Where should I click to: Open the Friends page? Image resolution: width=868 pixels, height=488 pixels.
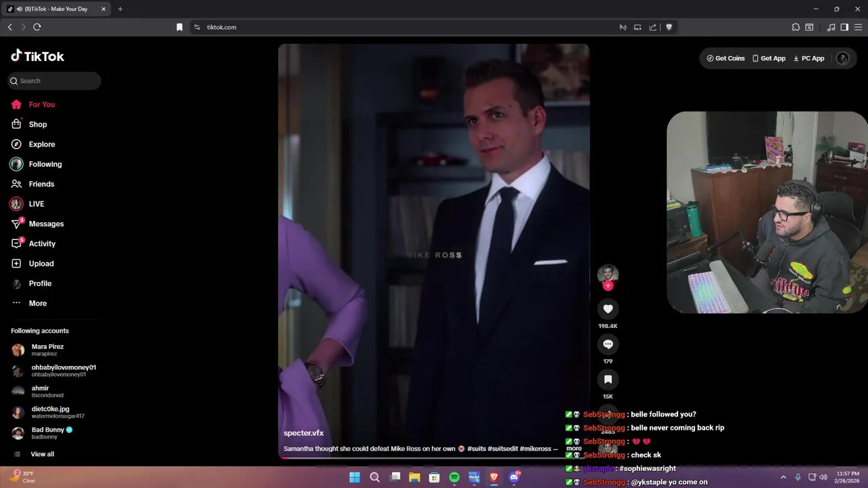pyautogui.click(x=41, y=184)
